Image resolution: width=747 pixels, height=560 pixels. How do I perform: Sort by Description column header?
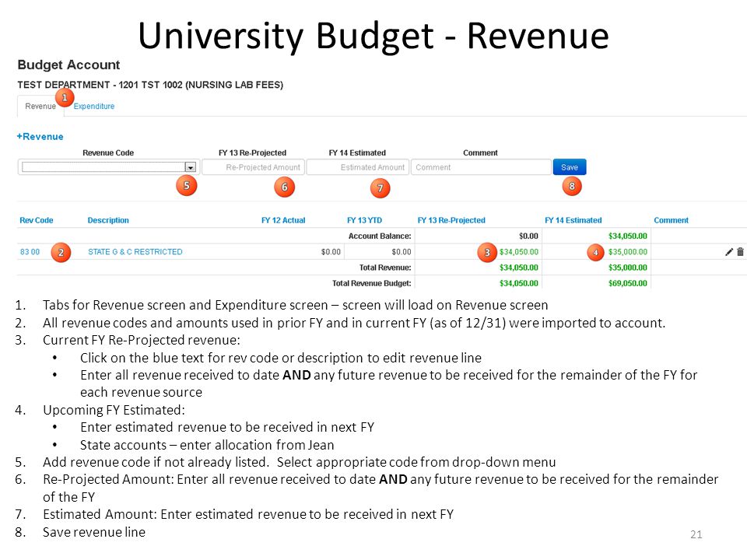pos(108,220)
